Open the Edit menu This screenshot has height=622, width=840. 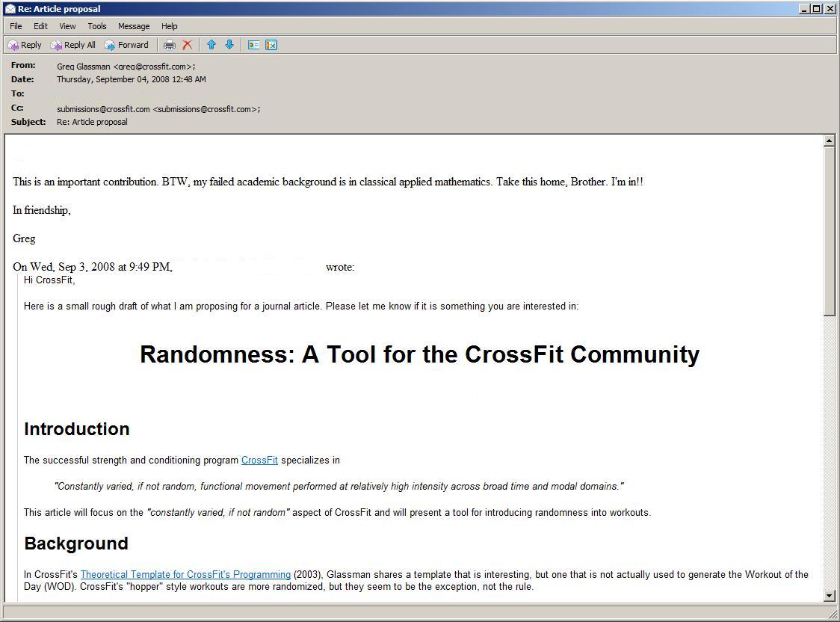[x=40, y=26]
